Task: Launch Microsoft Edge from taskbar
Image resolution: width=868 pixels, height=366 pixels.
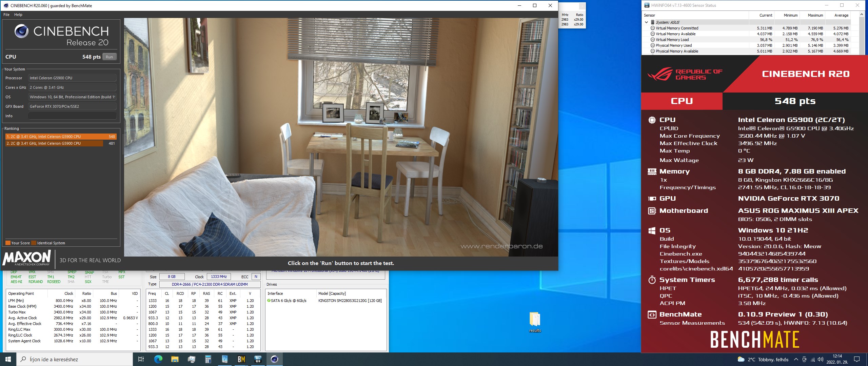Action: click(x=158, y=359)
